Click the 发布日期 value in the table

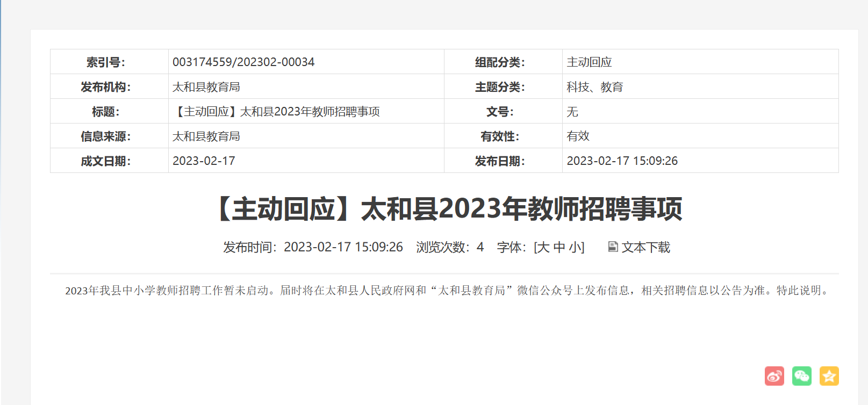(622, 161)
